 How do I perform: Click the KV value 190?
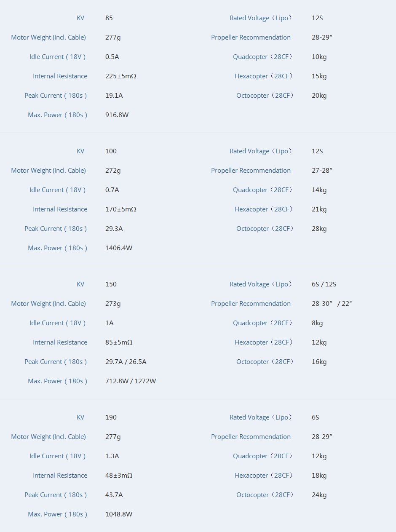(x=111, y=417)
